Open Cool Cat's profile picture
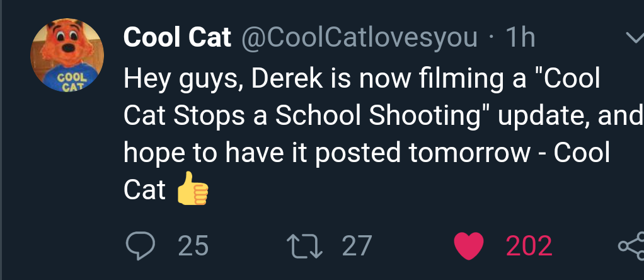Screen dimensions: 644x280 click(67, 55)
